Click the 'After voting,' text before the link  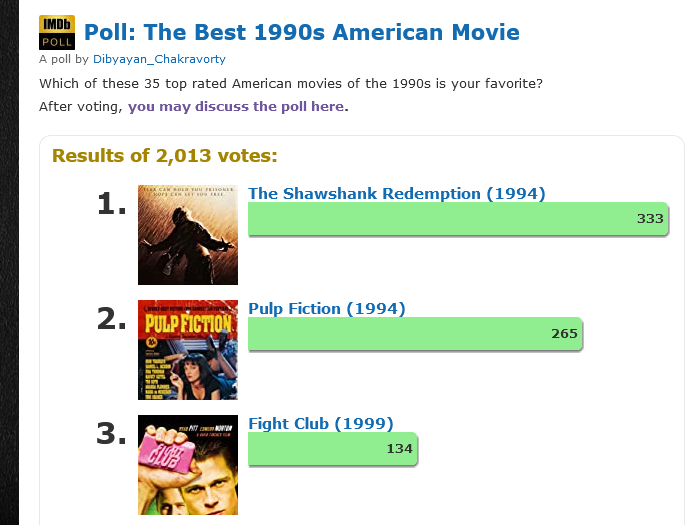tap(81, 106)
